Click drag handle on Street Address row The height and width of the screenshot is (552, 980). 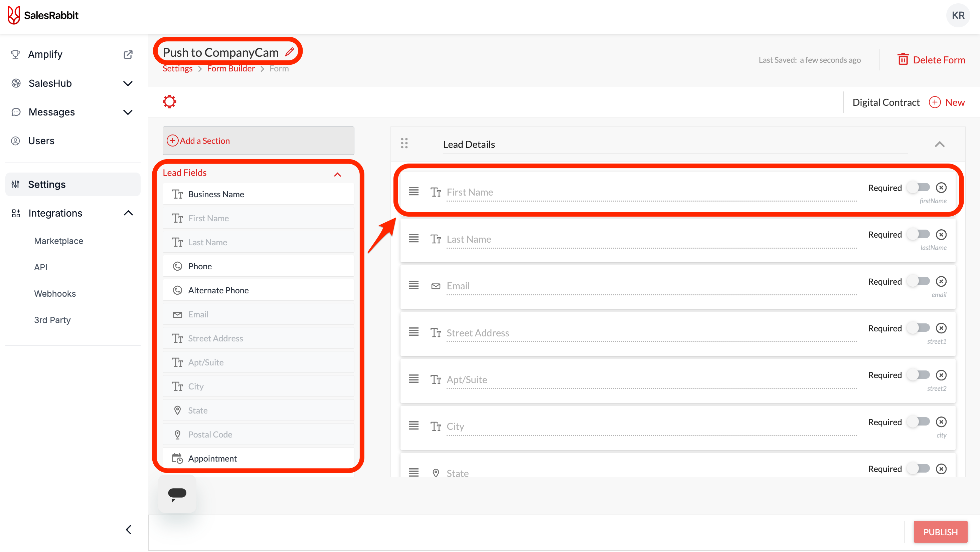point(414,332)
